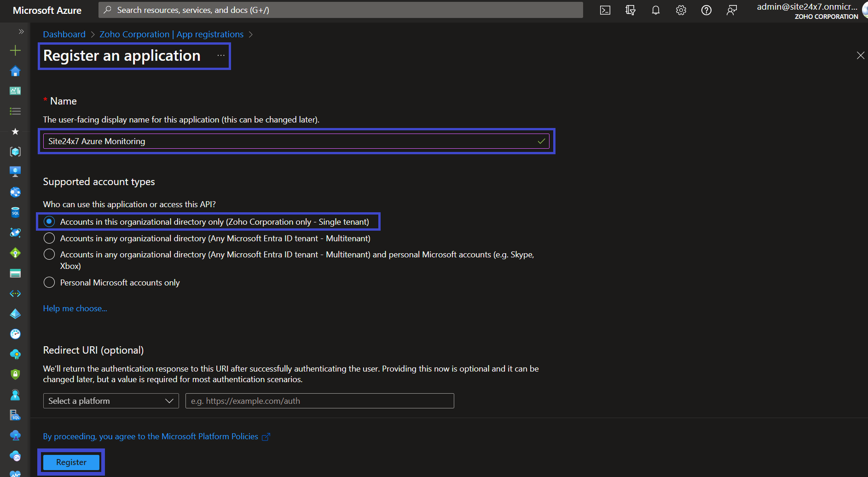Open the help question mark panel
The width and height of the screenshot is (868, 477).
click(706, 10)
